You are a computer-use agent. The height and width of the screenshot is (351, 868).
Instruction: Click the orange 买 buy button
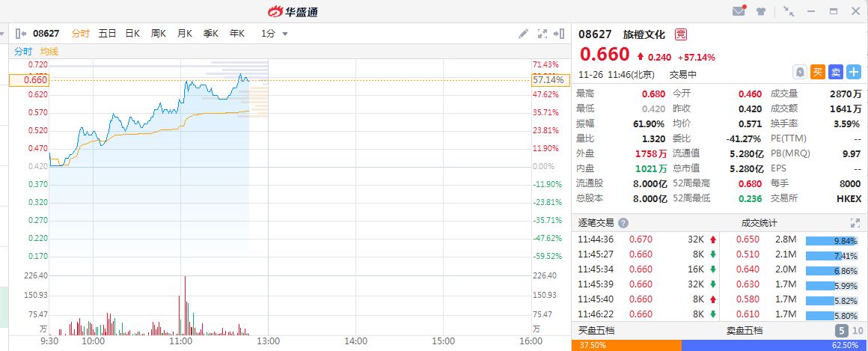[x=818, y=72]
